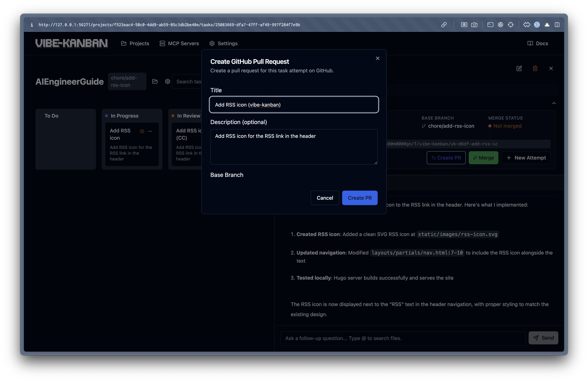Image resolution: width=588 pixels, height=382 pixels.
Task: Open the Docs link
Action: click(538, 43)
